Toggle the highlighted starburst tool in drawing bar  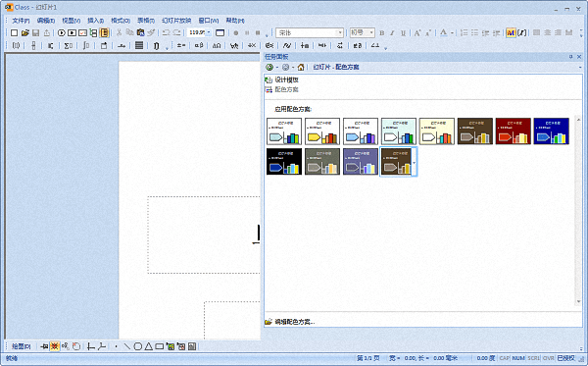tap(55, 346)
